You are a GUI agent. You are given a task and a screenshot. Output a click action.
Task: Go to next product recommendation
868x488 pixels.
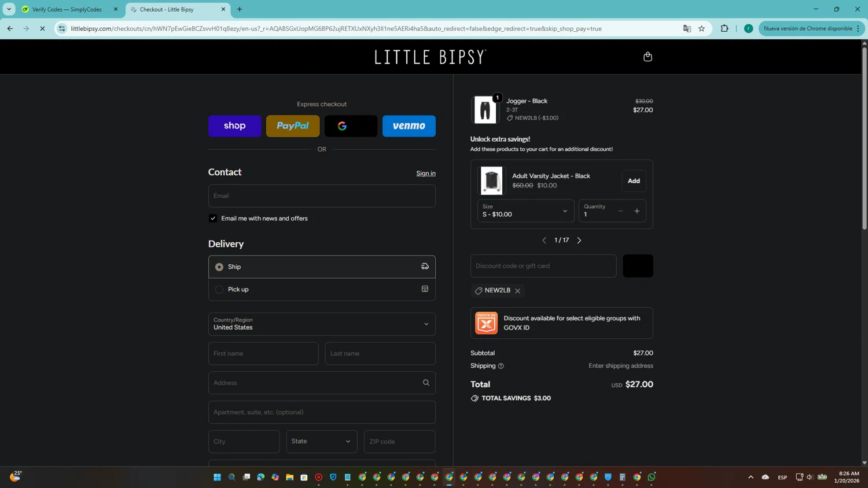pyautogui.click(x=579, y=241)
